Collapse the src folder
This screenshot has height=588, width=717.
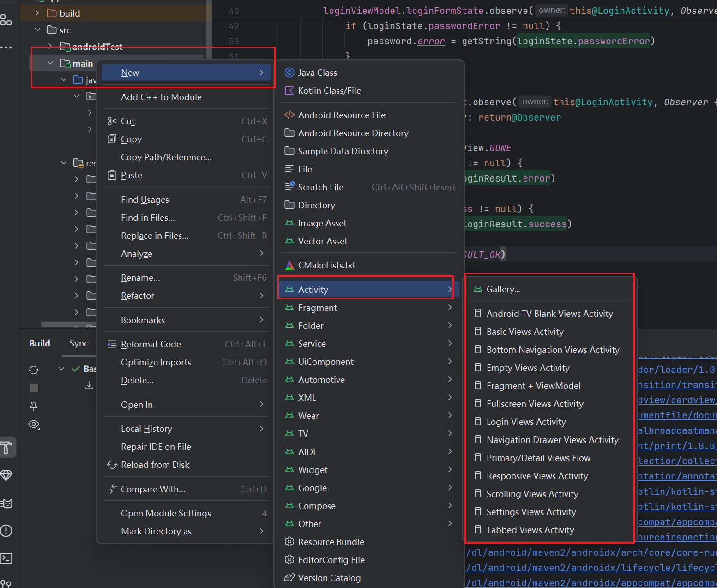tap(37, 30)
